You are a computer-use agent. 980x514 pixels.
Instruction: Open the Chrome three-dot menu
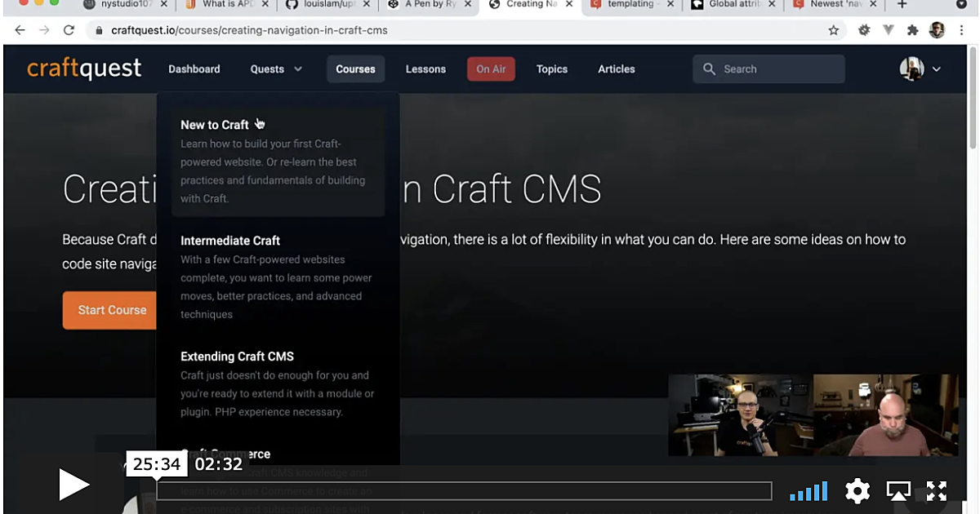(x=961, y=29)
